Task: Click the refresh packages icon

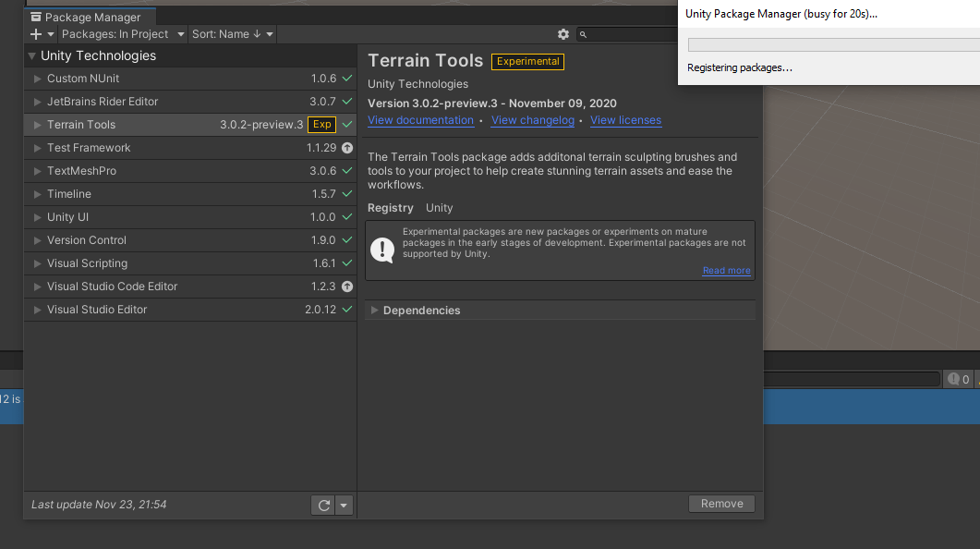Action: 324,506
